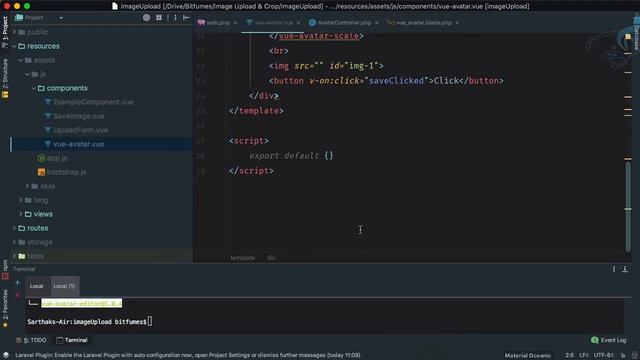Open the 2: Favorites tool window tab
The height and width of the screenshot is (360, 640).
click(5, 308)
